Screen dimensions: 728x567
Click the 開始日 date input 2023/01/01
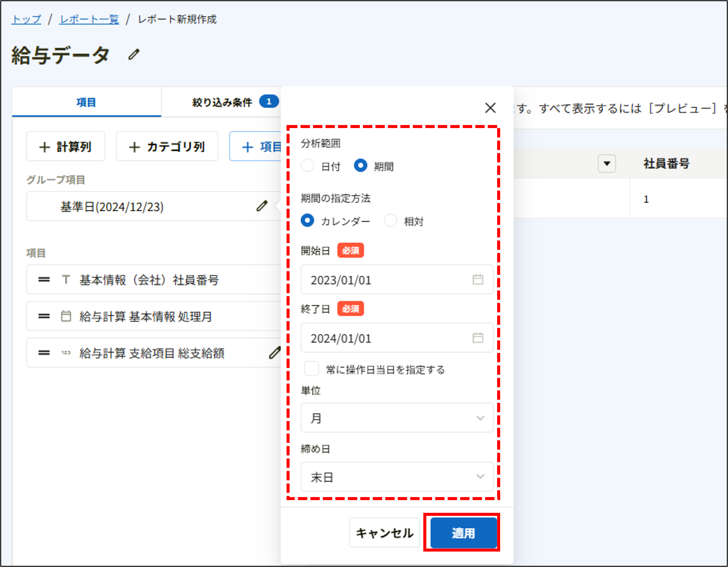tap(367, 279)
